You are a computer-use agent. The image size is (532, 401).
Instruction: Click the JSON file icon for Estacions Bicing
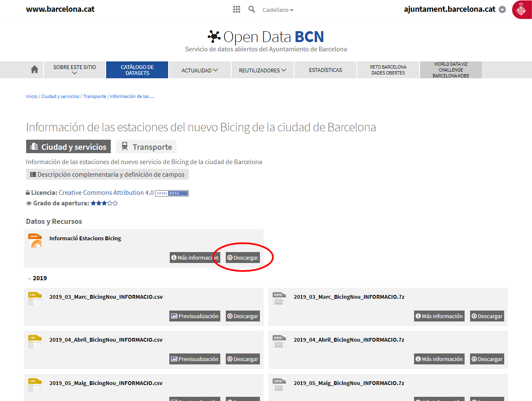(x=35, y=240)
